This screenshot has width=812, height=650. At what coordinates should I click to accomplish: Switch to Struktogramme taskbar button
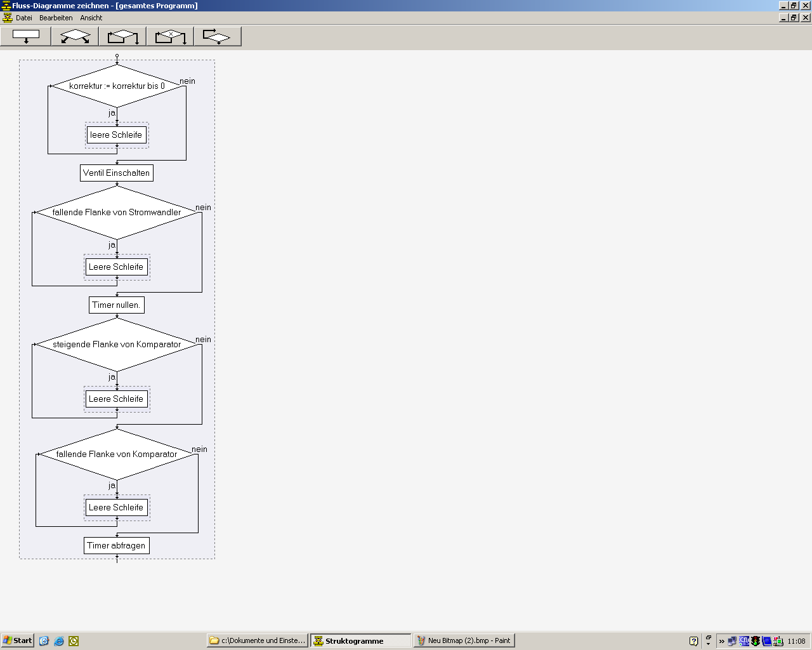(361, 640)
